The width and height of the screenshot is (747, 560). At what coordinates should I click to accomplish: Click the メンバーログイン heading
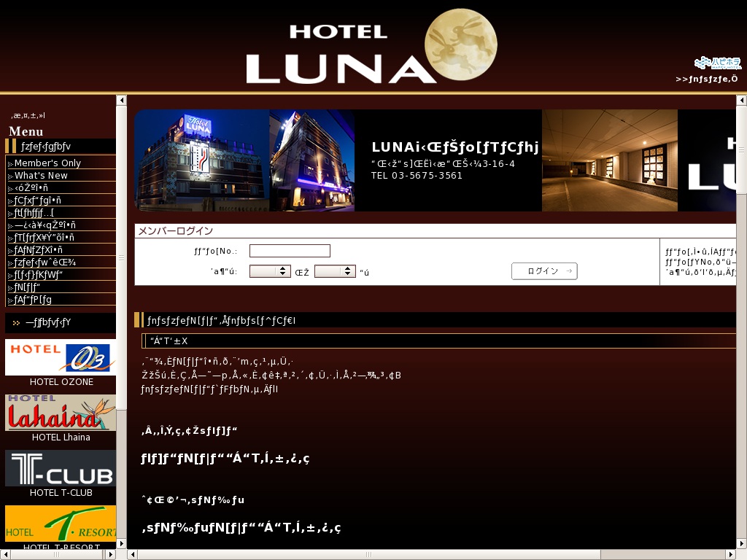pyautogui.click(x=175, y=231)
